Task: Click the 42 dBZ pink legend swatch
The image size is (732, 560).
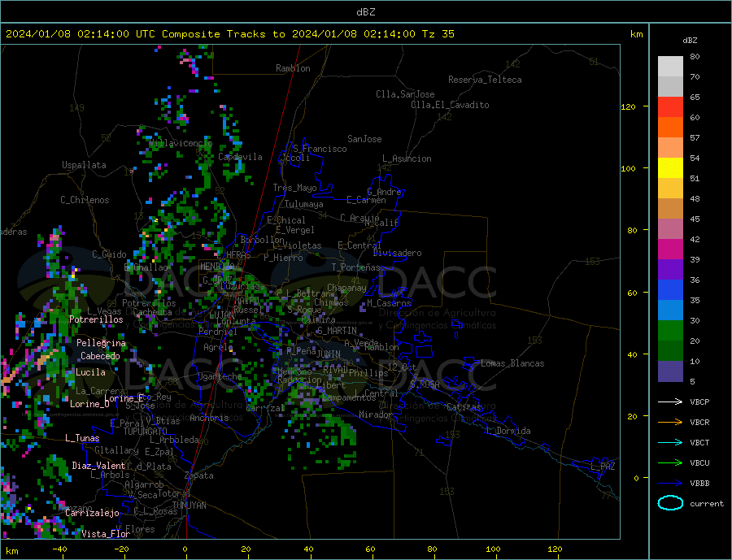Action: (x=670, y=229)
